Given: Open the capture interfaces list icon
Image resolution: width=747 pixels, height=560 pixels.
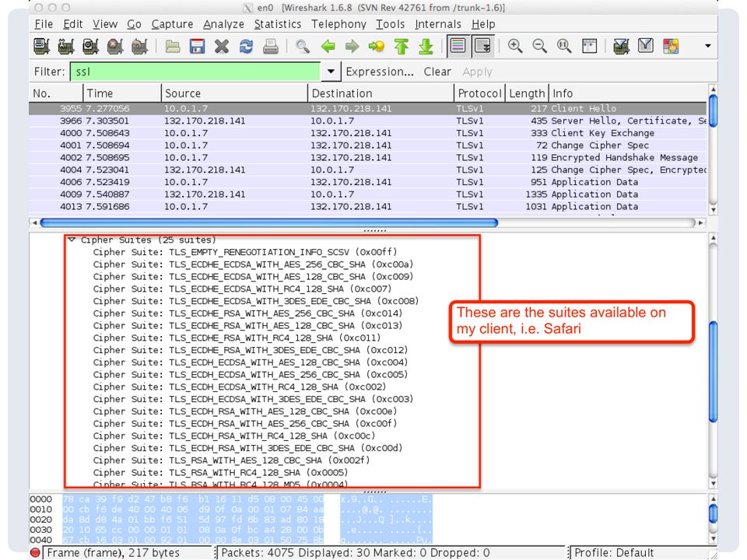Looking at the screenshot, I should pos(42,46).
